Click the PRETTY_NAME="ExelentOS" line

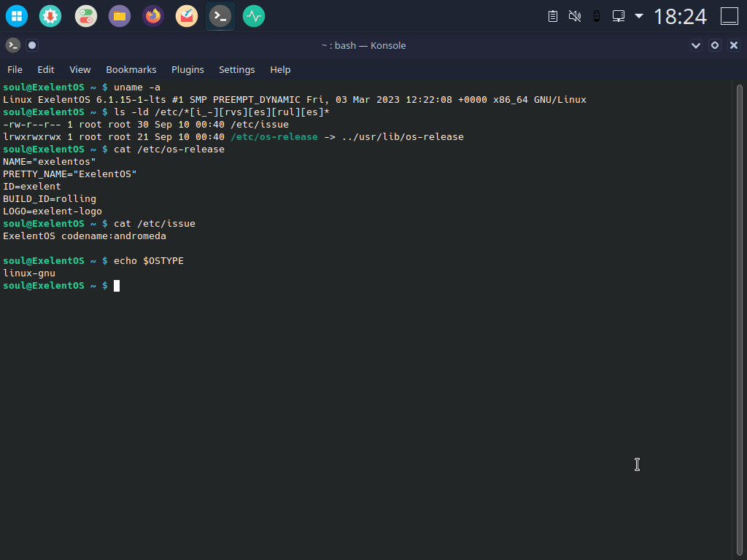[x=70, y=174]
